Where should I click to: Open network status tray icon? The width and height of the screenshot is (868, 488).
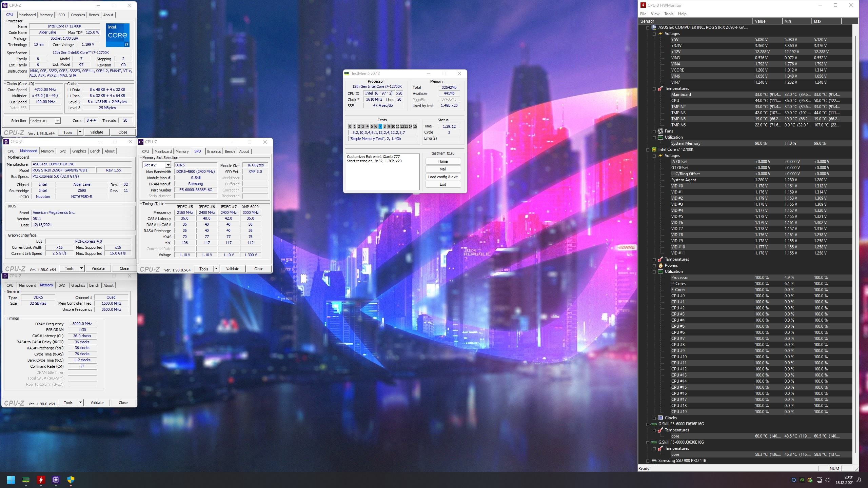[x=819, y=480]
